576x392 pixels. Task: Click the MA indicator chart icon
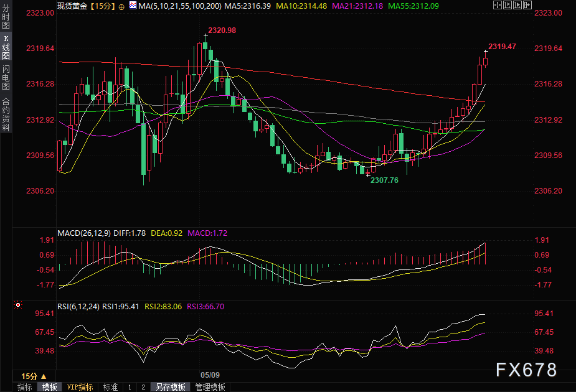133,5
